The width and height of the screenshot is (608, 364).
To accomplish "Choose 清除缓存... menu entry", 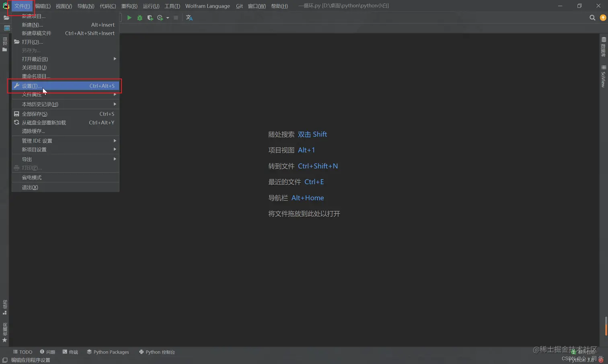I will pyautogui.click(x=66, y=131).
